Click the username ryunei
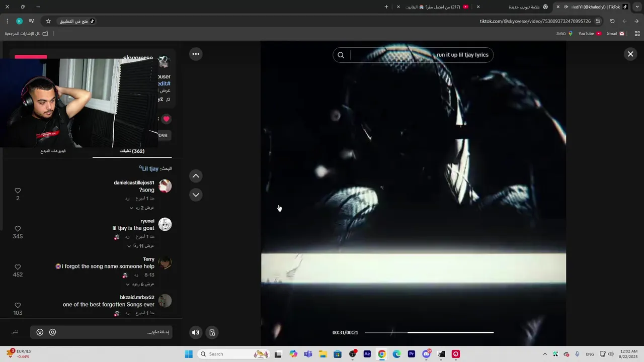Screen dimensions: 644x362 tap(147, 221)
